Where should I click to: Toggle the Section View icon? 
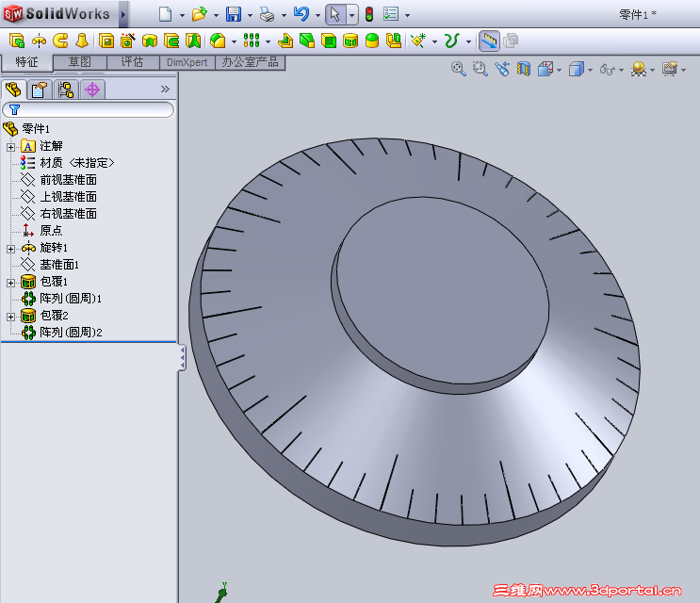click(524, 69)
